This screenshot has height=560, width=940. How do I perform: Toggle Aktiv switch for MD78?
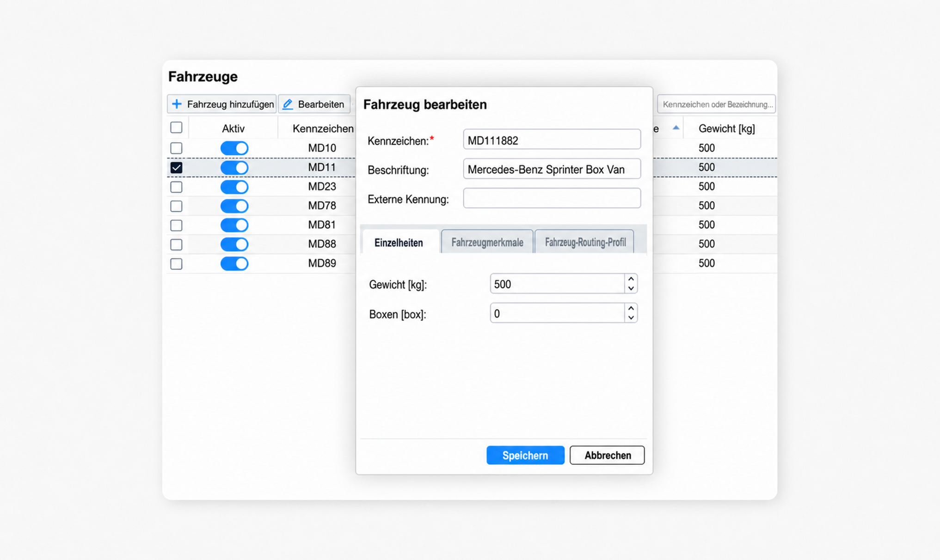[234, 206]
